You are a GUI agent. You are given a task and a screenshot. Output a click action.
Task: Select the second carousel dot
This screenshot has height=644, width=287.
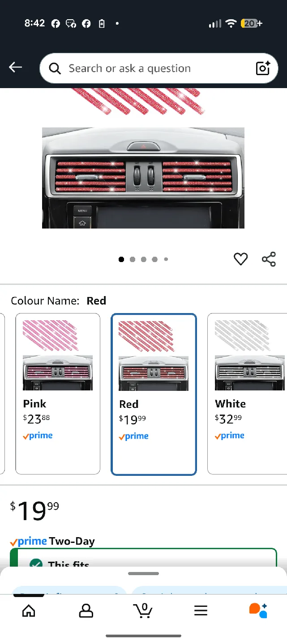click(132, 259)
